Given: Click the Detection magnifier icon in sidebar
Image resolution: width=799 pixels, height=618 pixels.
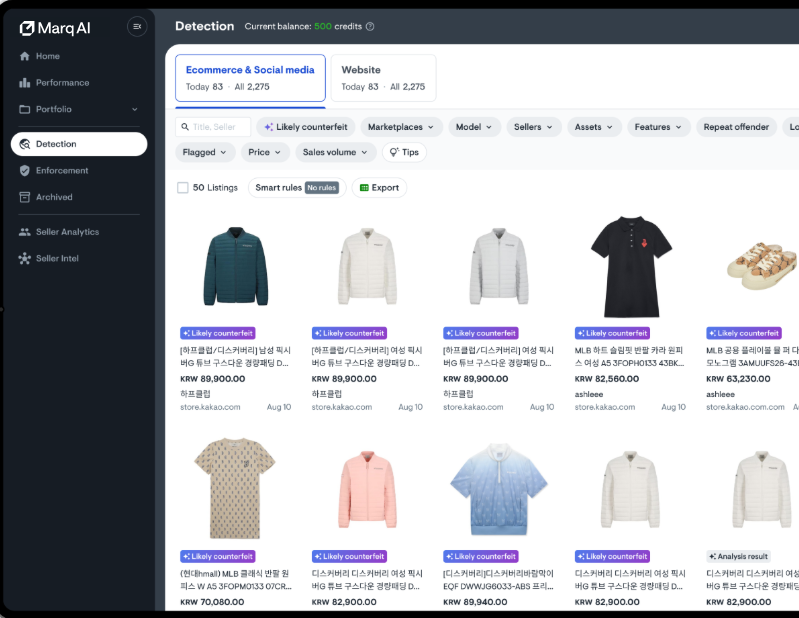Looking at the screenshot, I should click(x=24, y=144).
